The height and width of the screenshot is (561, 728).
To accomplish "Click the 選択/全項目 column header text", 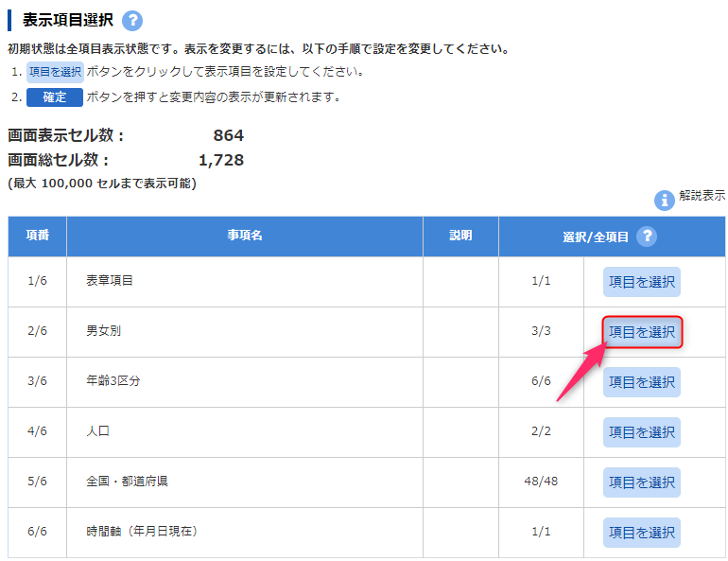I will click(596, 237).
